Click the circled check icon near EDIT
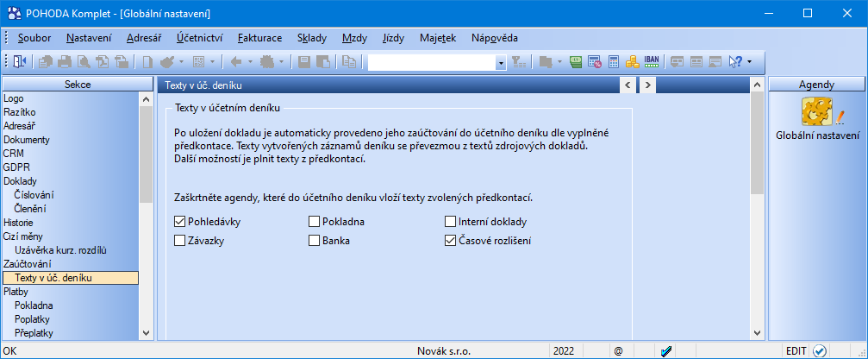Screen dimensions: 868x359 [820, 350]
